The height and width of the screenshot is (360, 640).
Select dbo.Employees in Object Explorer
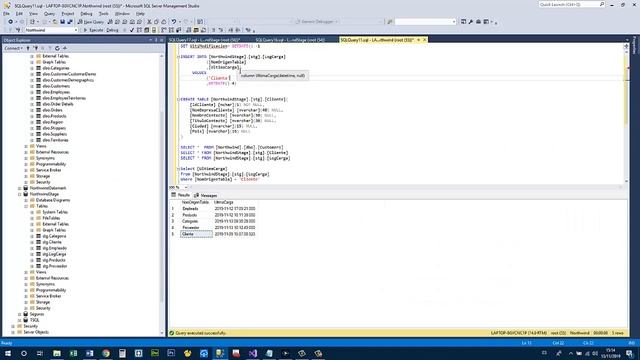[x=56, y=92]
